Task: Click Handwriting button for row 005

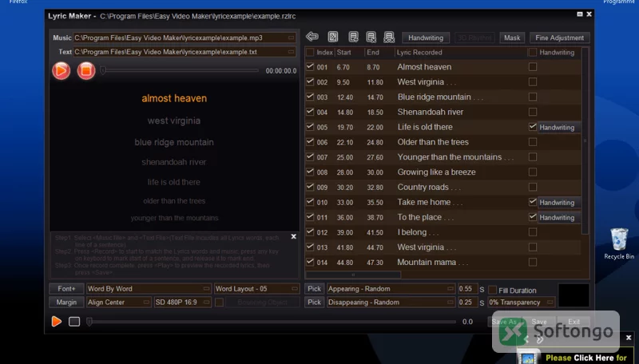Action: [x=559, y=128]
